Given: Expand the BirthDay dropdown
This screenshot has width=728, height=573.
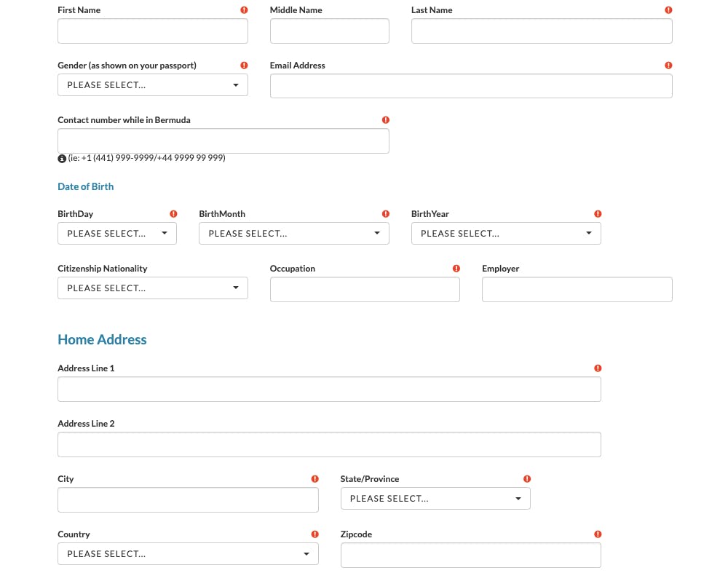Looking at the screenshot, I should [x=117, y=234].
